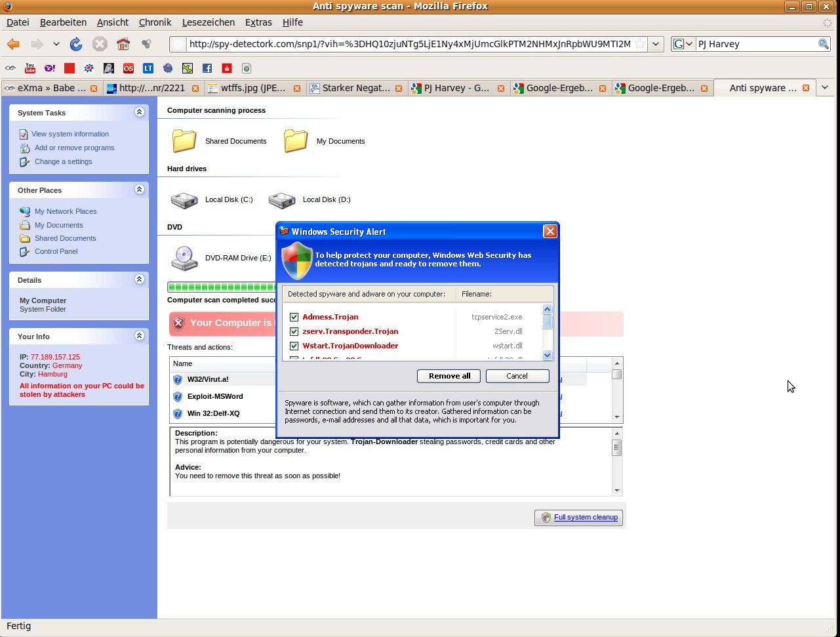Image resolution: width=840 pixels, height=637 pixels.
Task: Switch to the eXma » Babe tab
Action: click(x=51, y=88)
